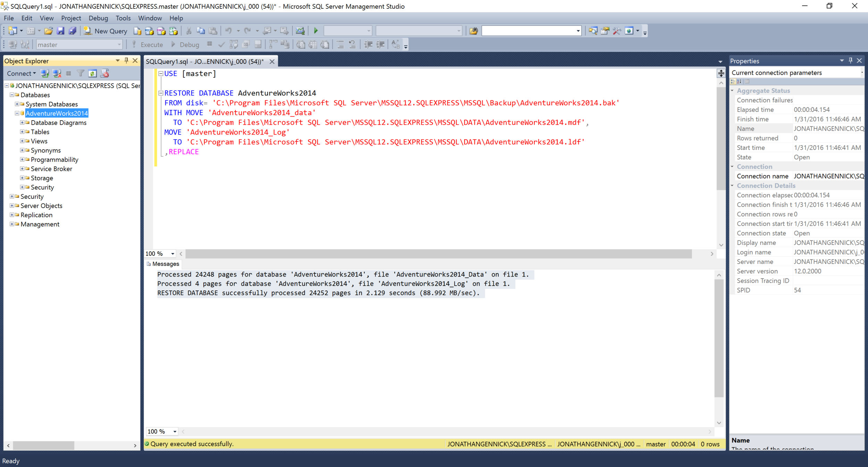Open the Tools menu
This screenshot has width=868, height=467.
click(x=123, y=18)
